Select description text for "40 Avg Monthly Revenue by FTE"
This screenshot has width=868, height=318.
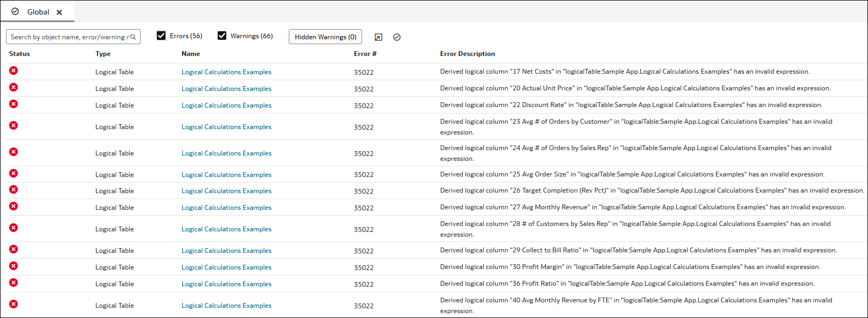tap(636, 306)
